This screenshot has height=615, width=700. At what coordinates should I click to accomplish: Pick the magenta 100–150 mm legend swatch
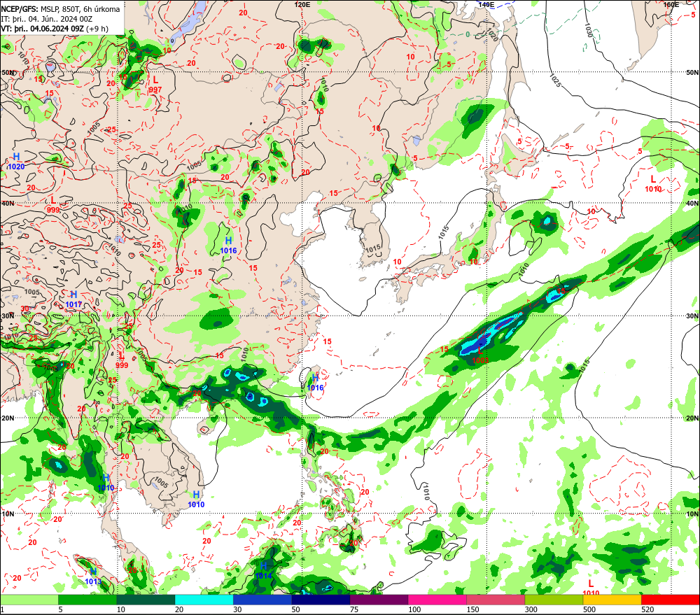(437, 600)
